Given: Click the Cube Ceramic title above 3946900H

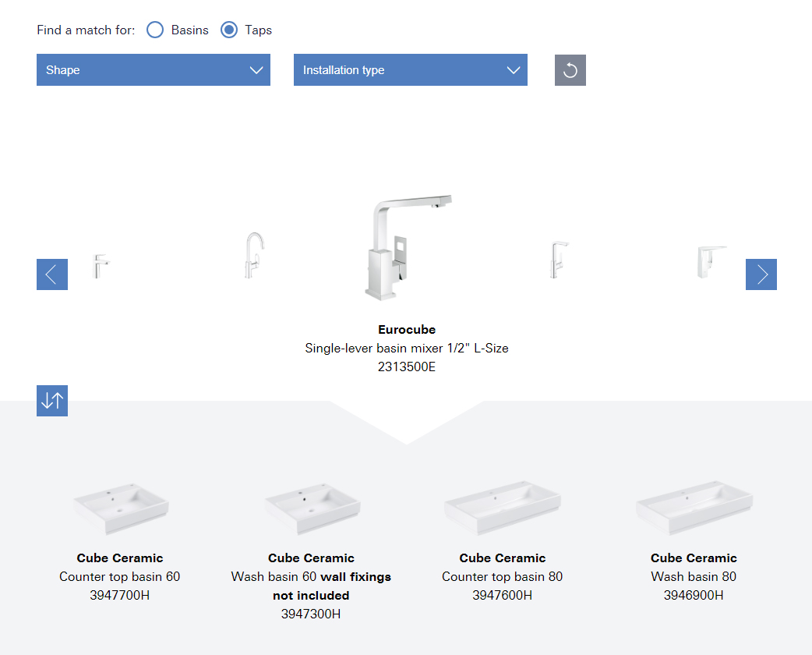Looking at the screenshot, I should tap(694, 558).
